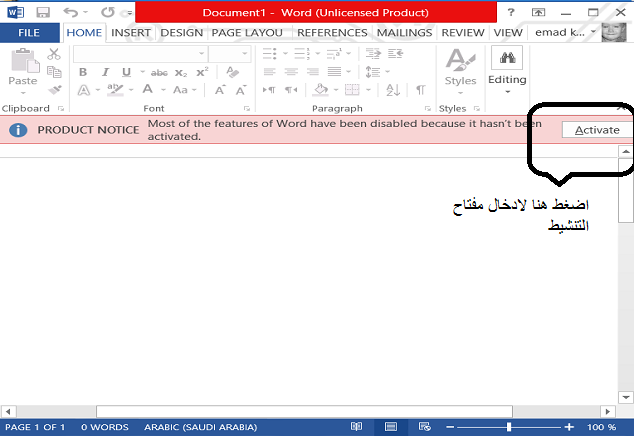634x436 pixels.
Task: Click the Copy icon
Action: (54, 72)
